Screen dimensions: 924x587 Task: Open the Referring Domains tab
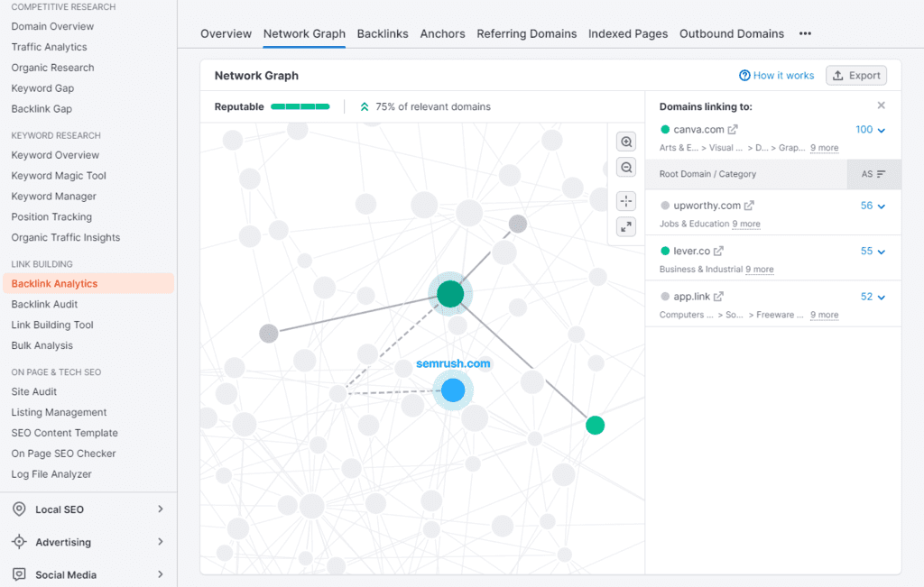[527, 33]
